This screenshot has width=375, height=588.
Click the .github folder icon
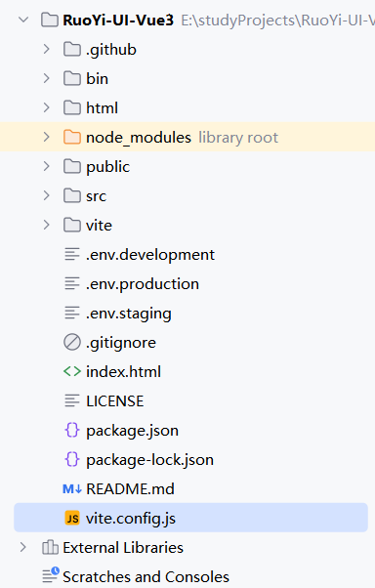pyautogui.click(x=72, y=49)
